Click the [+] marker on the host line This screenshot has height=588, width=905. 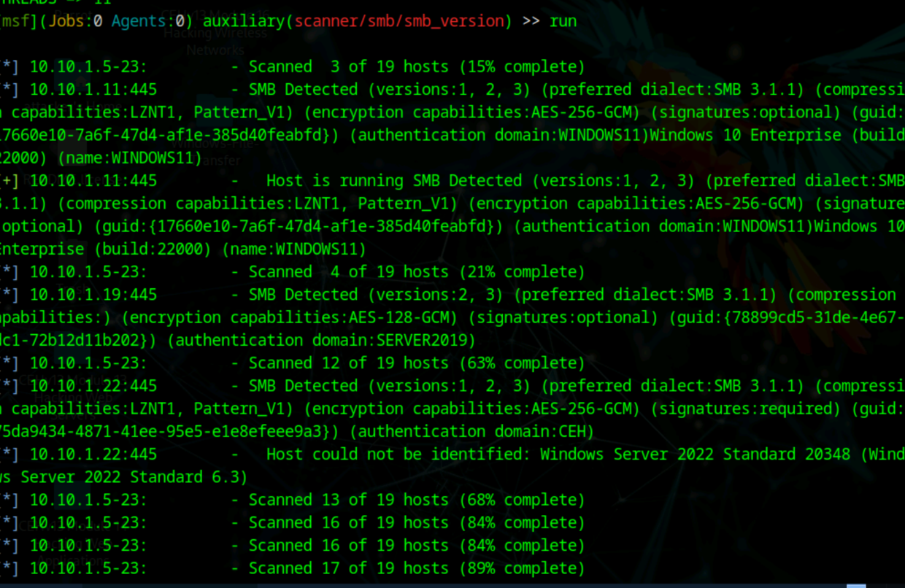(10, 181)
